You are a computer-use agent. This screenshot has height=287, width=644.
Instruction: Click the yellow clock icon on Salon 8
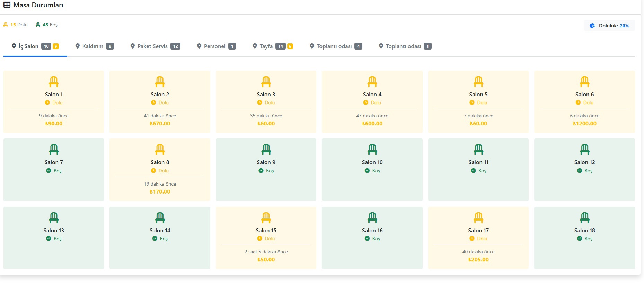pos(153,171)
